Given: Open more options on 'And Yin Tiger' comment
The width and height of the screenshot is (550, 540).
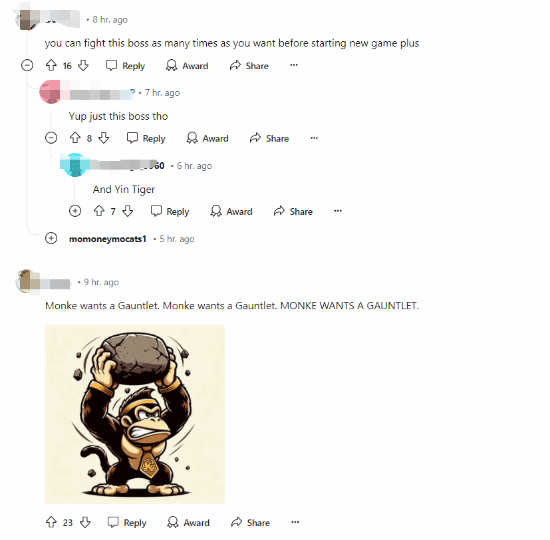Looking at the screenshot, I should tap(338, 211).
